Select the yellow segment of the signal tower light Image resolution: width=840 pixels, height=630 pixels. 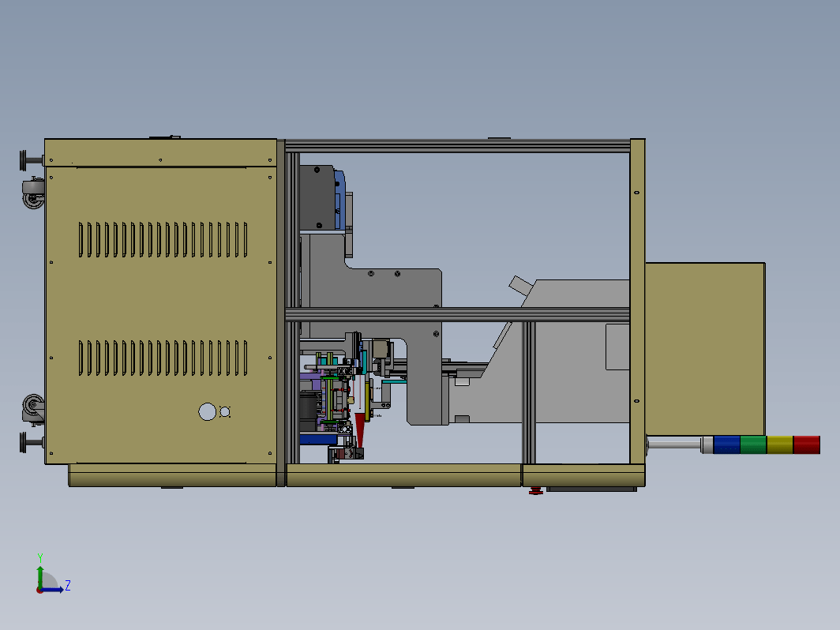pos(779,444)
